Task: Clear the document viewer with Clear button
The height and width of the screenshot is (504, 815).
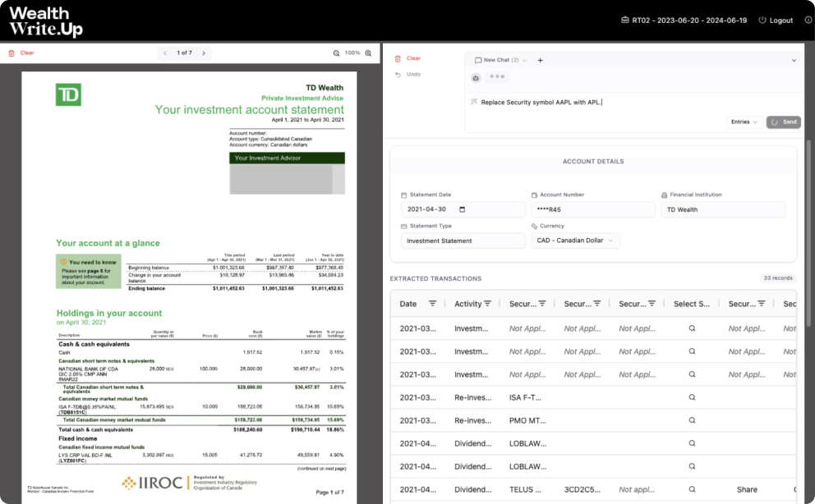Action: (x=21, y=53)
